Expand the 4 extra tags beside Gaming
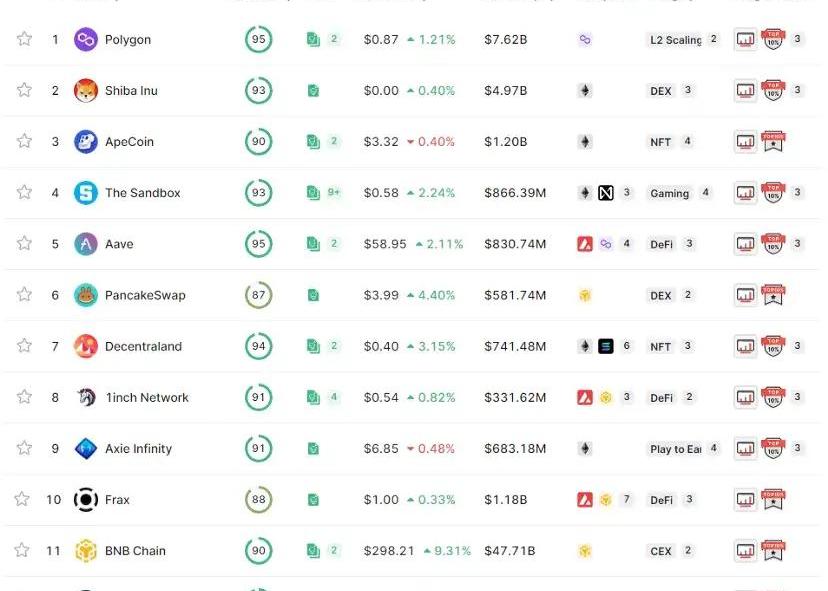This screenshot has width=828, height=591. point(706,193)
